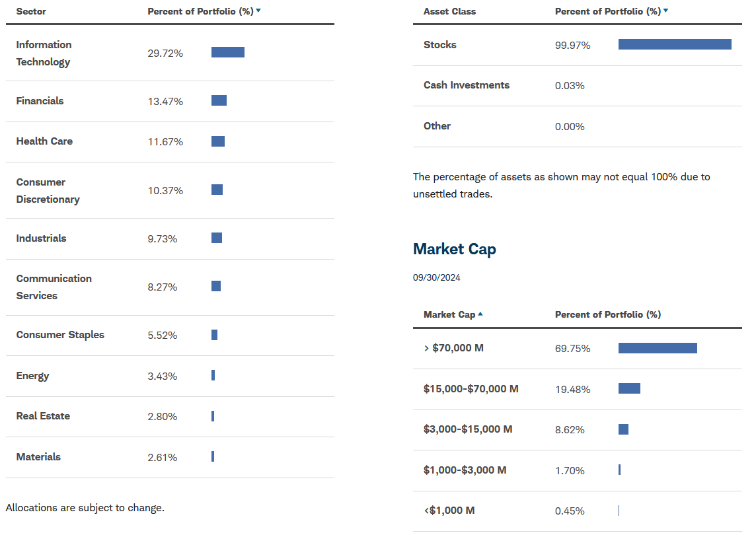Click the 0.00% value
This screenshot has height=535, width=756.
[570, 127]
